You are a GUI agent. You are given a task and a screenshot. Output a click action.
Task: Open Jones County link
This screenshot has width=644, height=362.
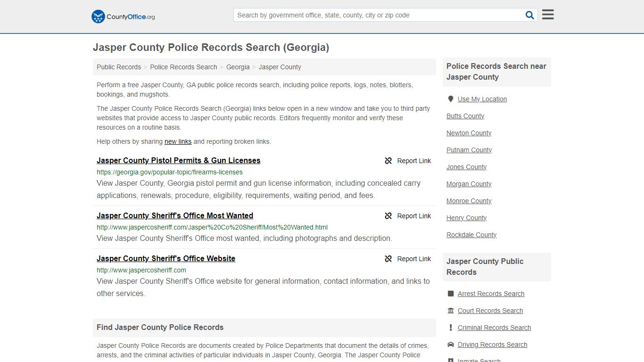pyautogui.click(x=467, y=167)
